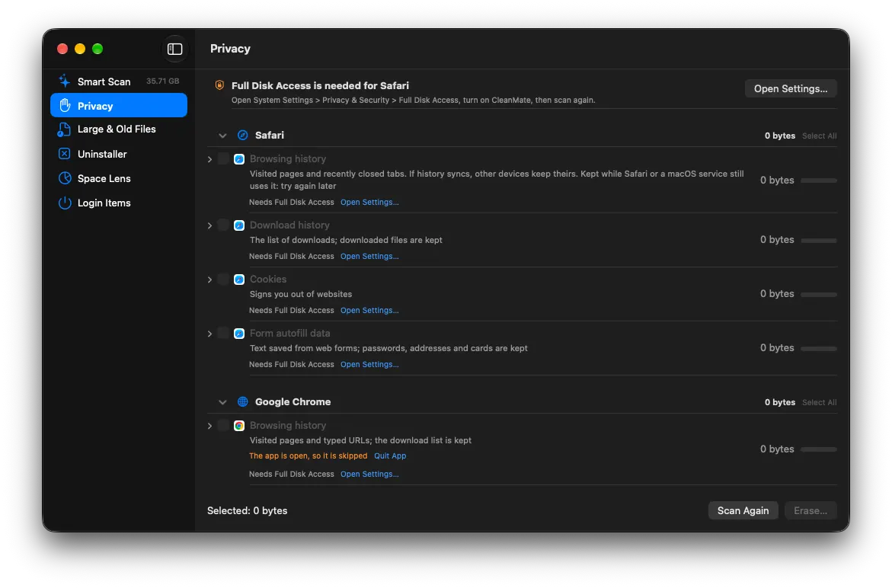Click size bar for Chrome Browsing history
892x588 pixels.
pyautogui.click(x=819, y=449)
